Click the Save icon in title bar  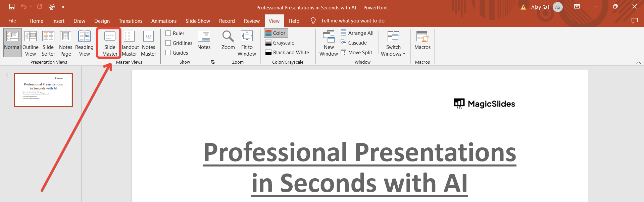(12, 7)
